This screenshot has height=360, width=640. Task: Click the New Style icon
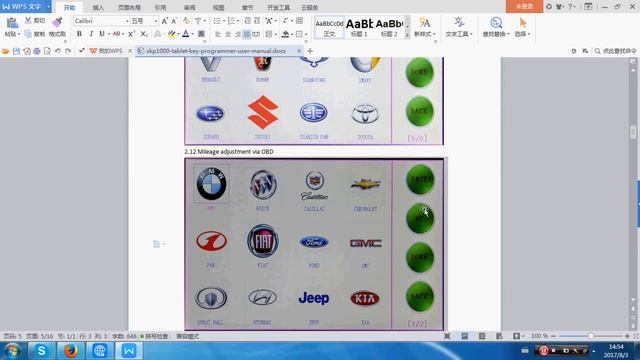[x=424, y=22]
